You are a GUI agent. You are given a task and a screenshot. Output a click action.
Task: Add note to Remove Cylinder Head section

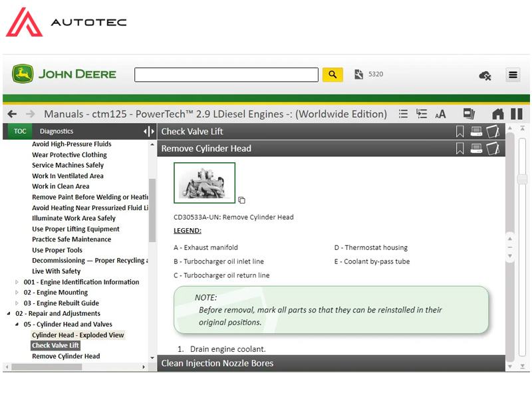(x=493, y=148)
